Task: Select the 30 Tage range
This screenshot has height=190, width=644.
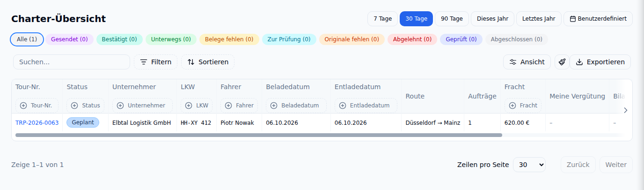Action: click(416, 19)
